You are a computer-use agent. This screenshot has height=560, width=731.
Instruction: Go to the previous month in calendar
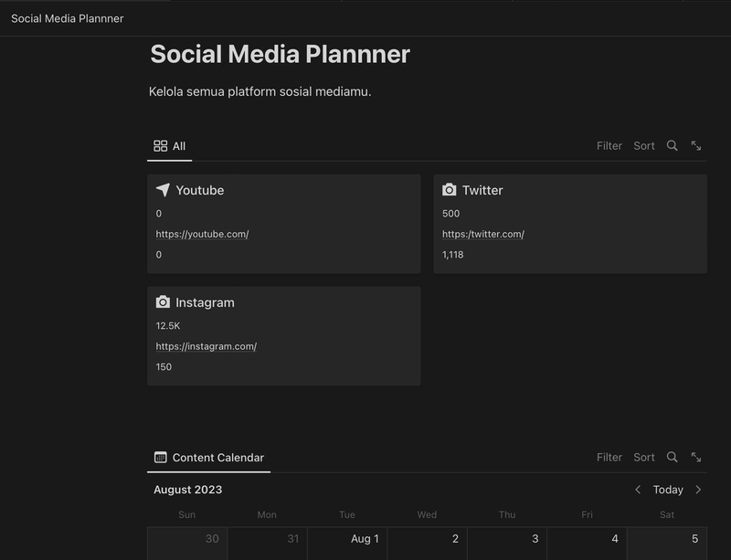[638, 489]
